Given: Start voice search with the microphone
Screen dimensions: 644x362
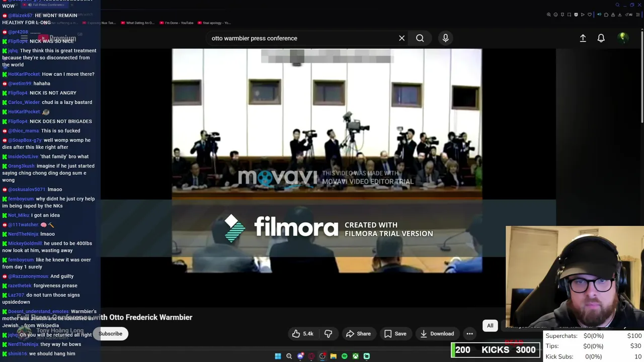Looking at the screenshot, I should coord(445,38).
